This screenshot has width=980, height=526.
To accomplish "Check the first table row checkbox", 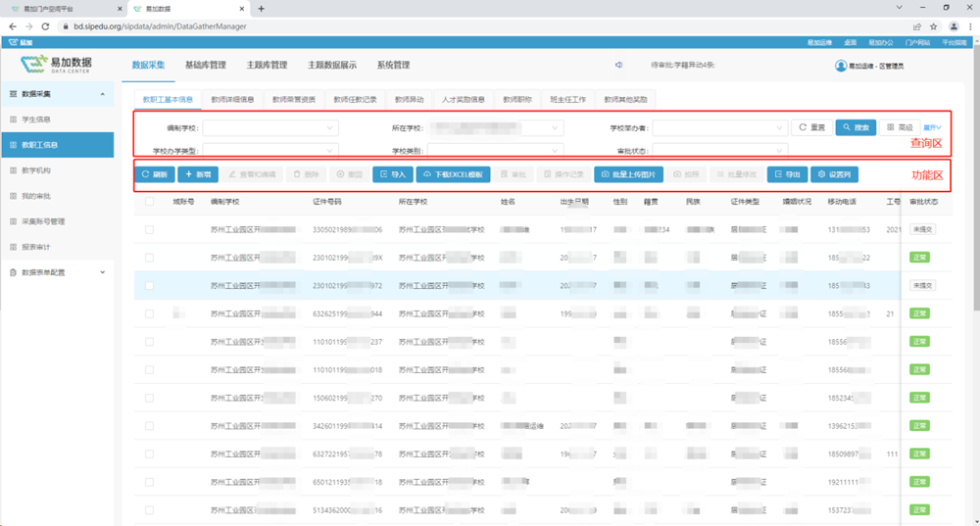I will click(x=150, y=229).
